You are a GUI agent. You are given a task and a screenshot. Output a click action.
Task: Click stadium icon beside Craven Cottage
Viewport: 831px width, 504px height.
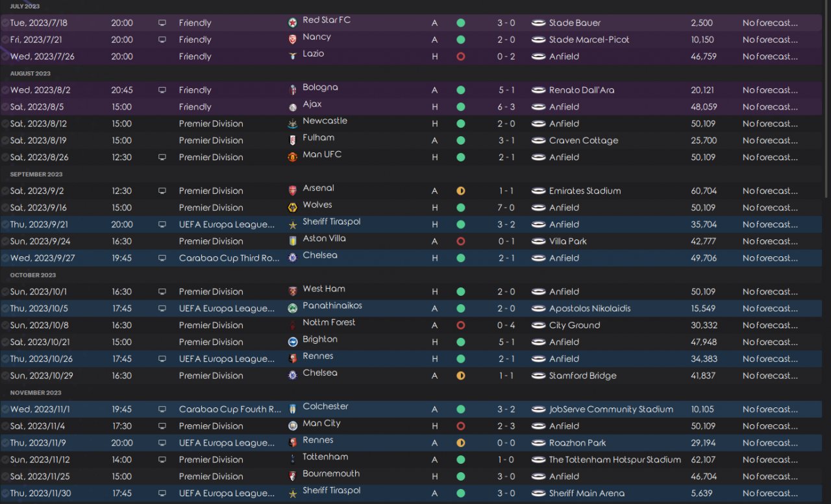(x=538, y=140)
